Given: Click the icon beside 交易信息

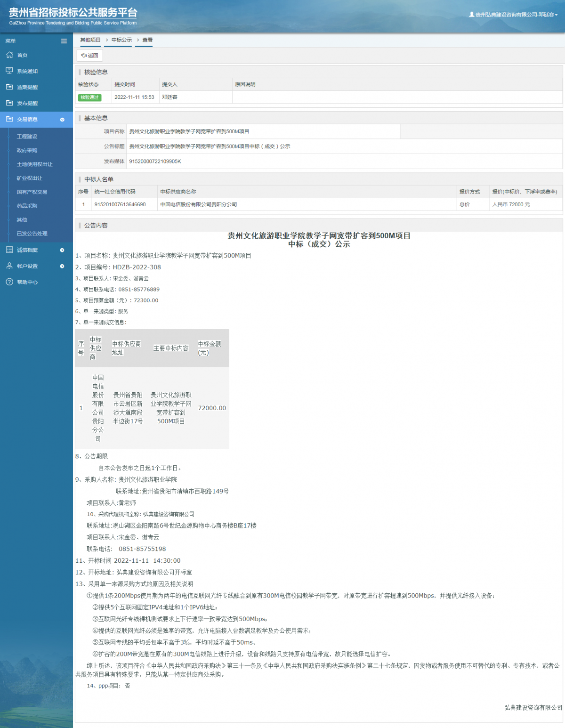Looking at the screenshot, I should pyautogui.click(x=9, y=119).
